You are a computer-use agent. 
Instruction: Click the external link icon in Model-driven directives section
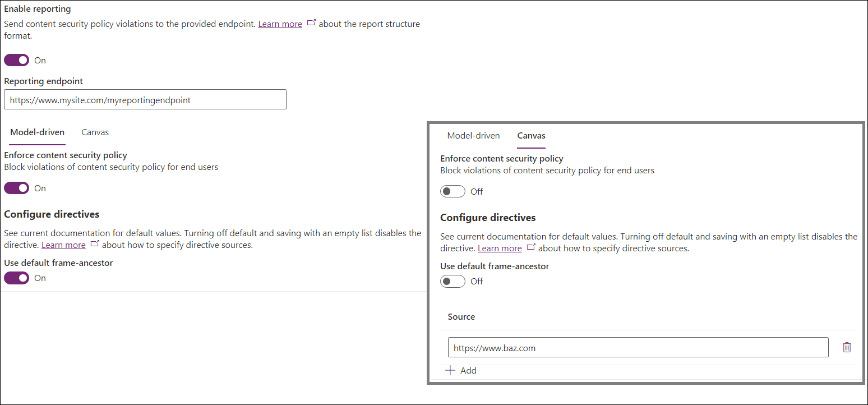coord(95,243)
